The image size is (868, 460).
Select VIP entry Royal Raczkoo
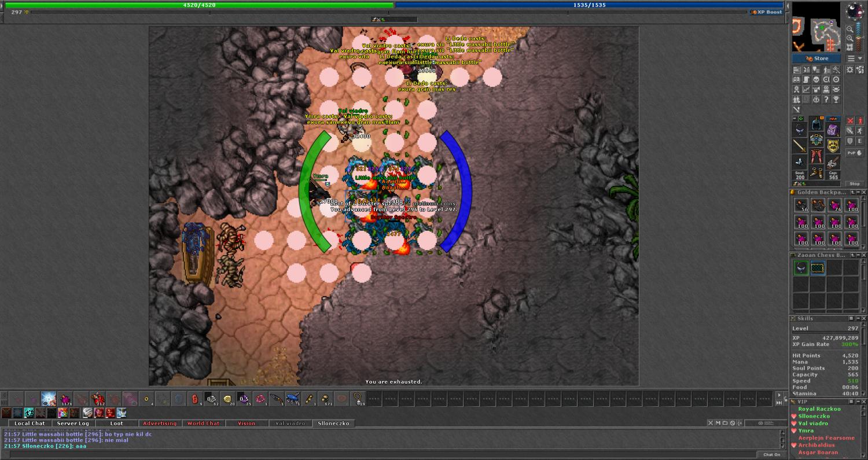coord(819,409)
